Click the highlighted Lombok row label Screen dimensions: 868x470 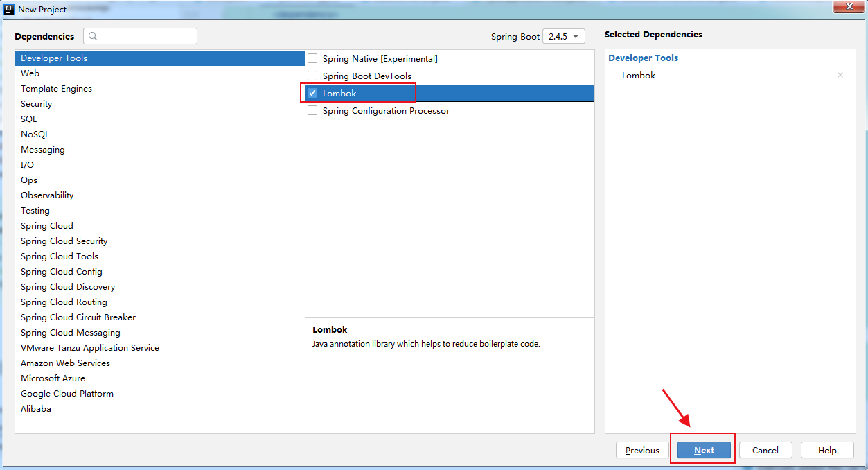pos(339,93)
